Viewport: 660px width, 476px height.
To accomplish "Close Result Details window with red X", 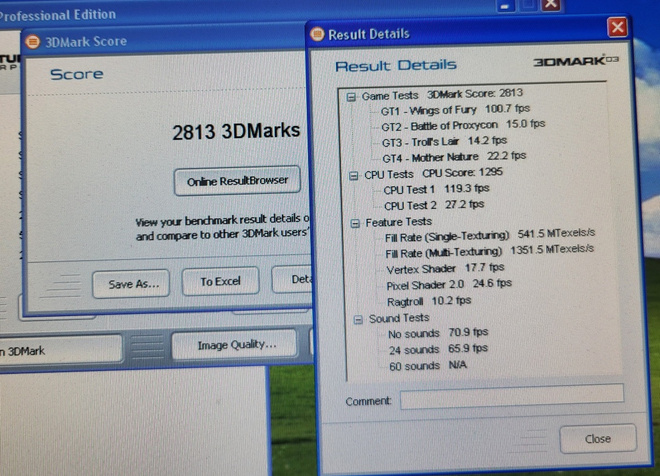I will (x=617, y=27).
